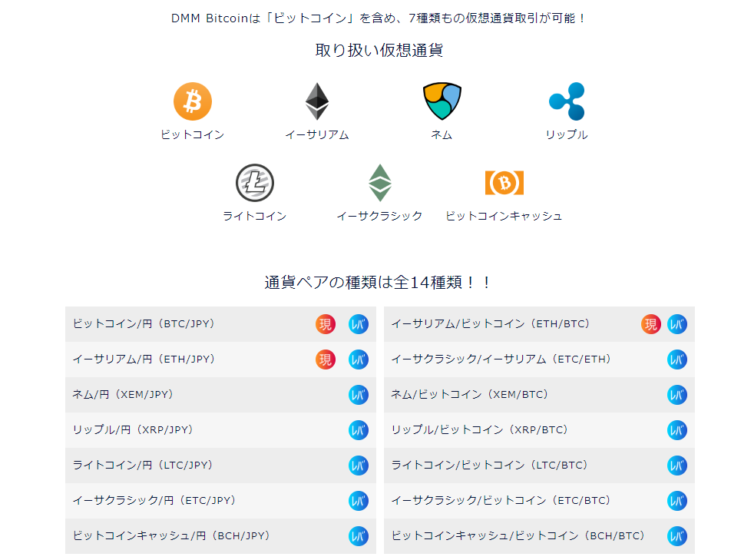The image size is (731, 560).
Task: Click the orange Bitcoin logo icon
Action: click(192, 101)
